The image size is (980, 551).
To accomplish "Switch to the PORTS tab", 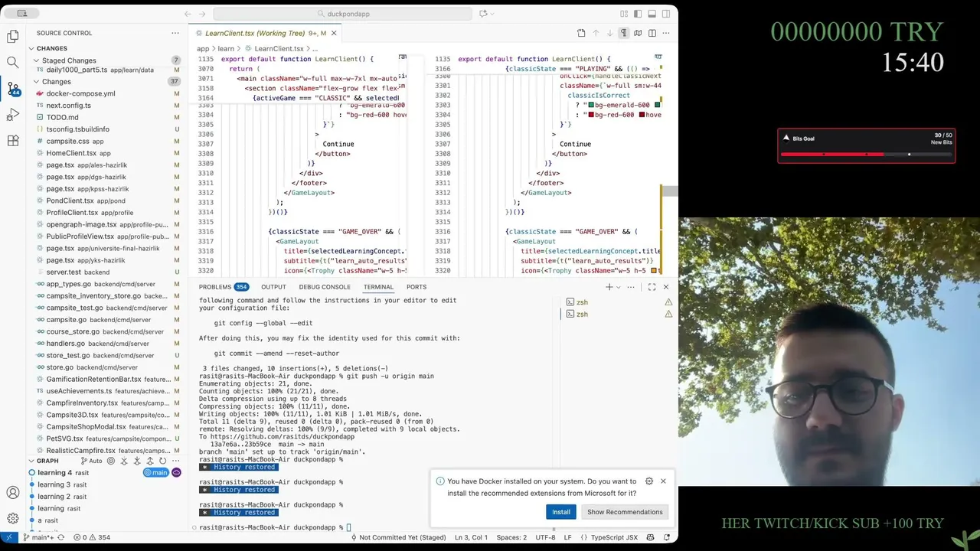I will point(416,287).
